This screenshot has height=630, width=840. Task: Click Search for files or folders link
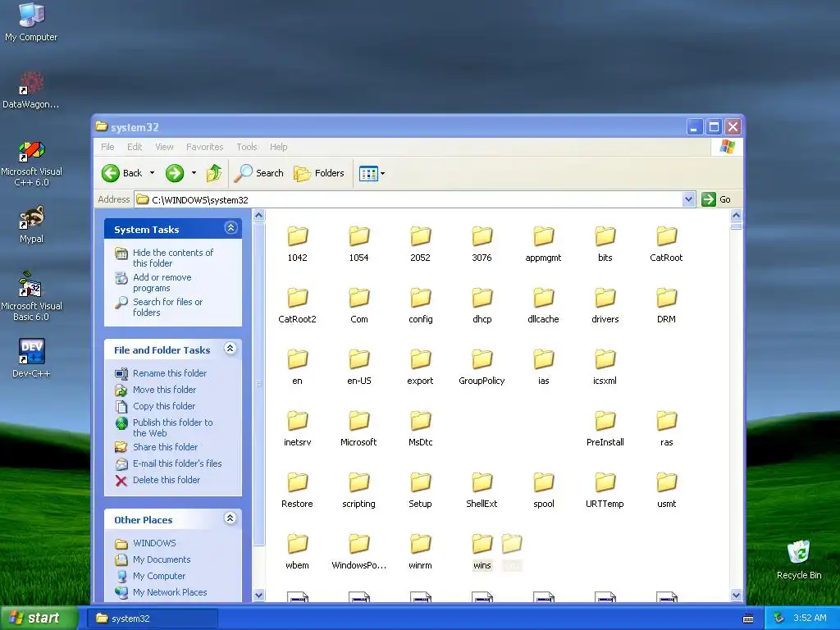[x=167, y=307]
